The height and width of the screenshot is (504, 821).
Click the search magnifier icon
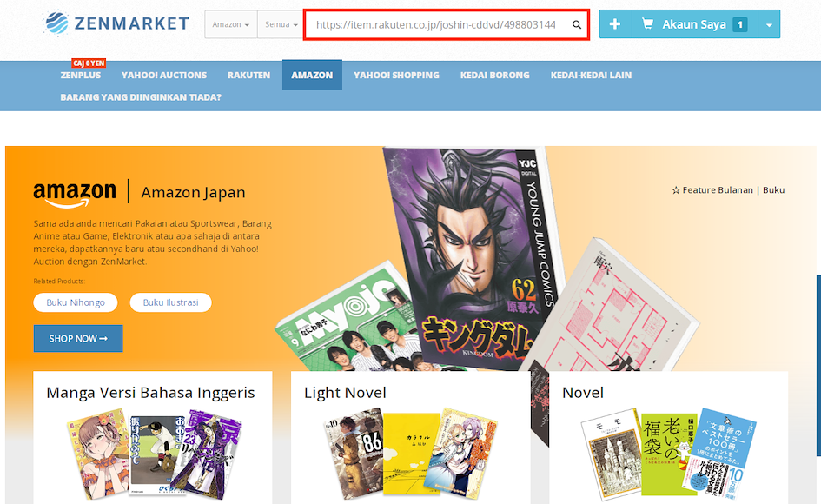pyautogui.click(x=577, y=24)
